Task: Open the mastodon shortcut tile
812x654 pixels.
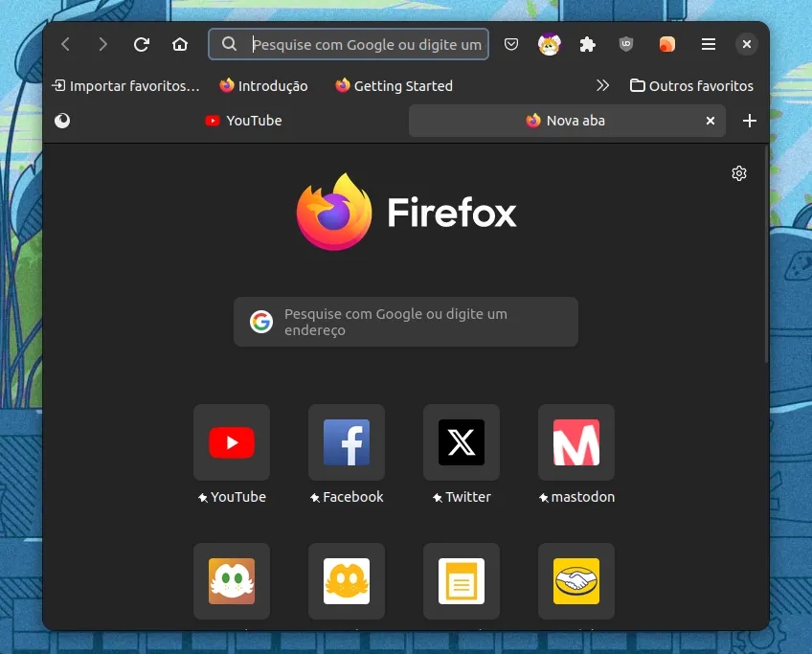Action: coord(576,442)
